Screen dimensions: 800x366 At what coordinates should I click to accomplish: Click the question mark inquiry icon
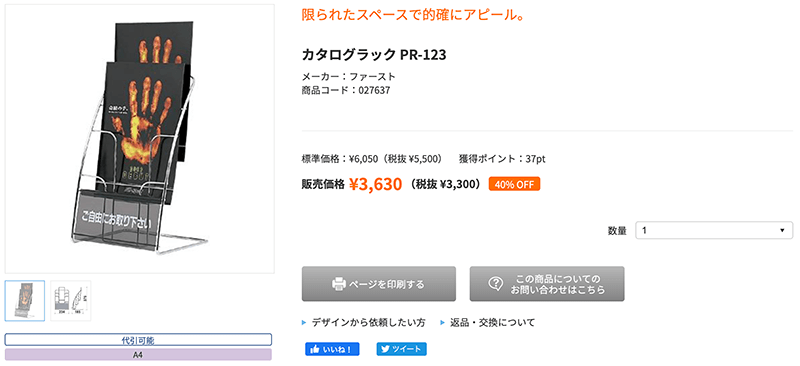click(x=496, y=284)
